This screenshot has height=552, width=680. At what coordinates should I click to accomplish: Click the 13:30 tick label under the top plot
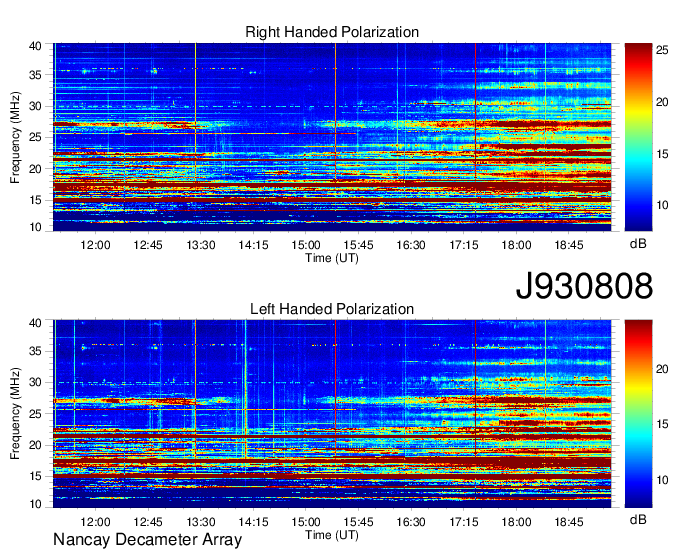pyautogui.click(x=201, y=245)
